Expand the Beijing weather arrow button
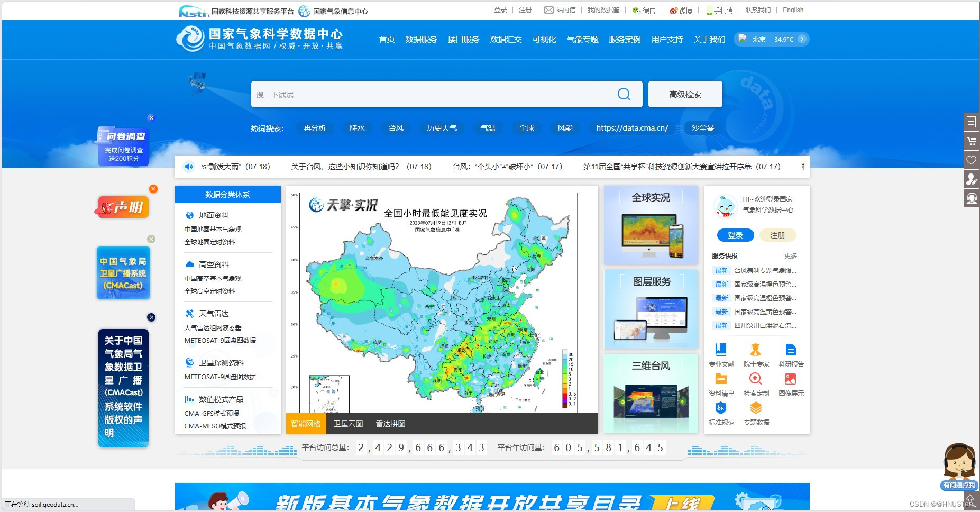The image size is (980, 512). (802, 39)
